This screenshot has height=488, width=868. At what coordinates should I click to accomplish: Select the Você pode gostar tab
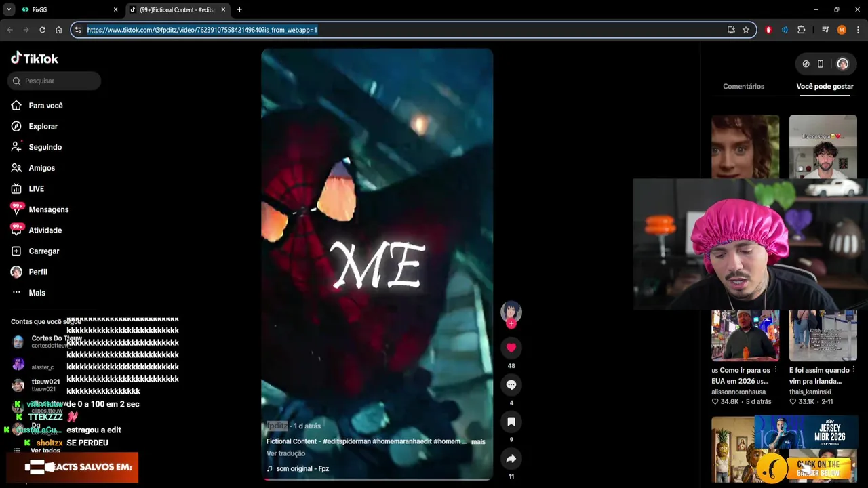825,87
